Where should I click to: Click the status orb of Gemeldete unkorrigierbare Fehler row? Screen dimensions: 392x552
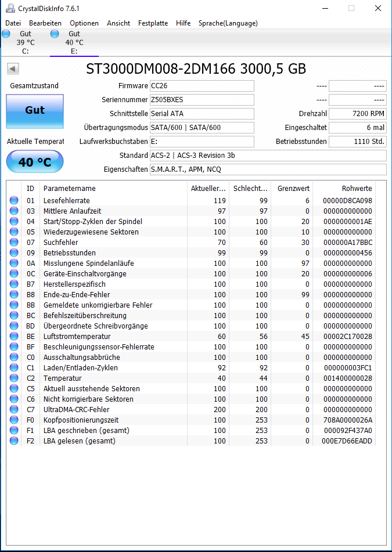[14, 305]
